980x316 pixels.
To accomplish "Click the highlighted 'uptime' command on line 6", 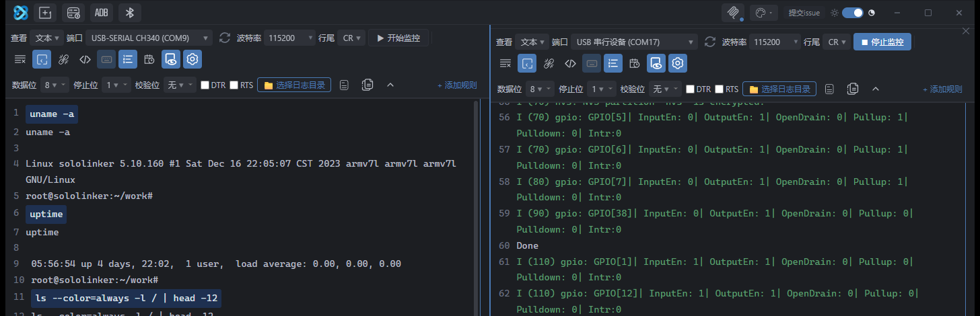I will point(46,214).
